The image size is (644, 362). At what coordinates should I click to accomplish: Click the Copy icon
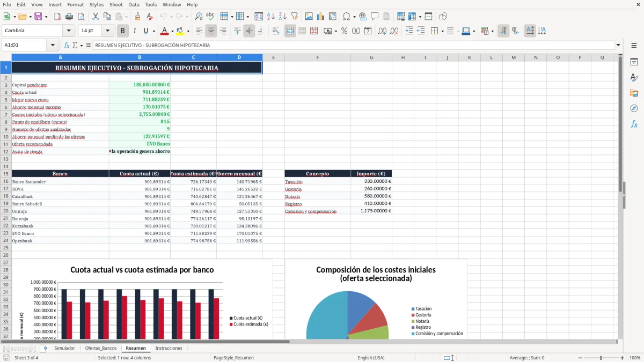pyautogui.click(x=107, y=17)
